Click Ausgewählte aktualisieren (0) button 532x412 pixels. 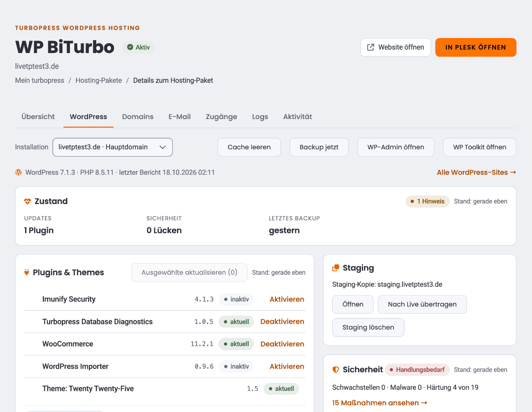tap(190, 273)
